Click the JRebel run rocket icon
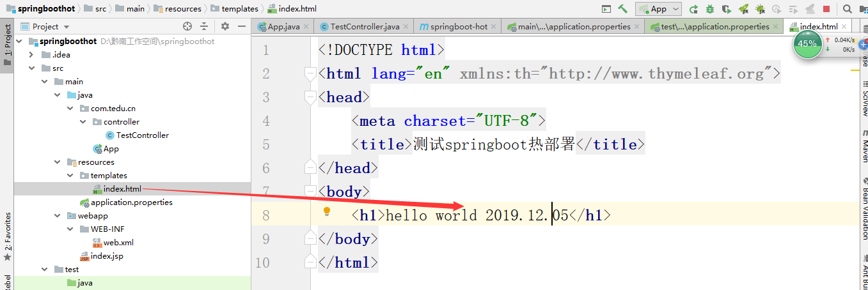 743,9
